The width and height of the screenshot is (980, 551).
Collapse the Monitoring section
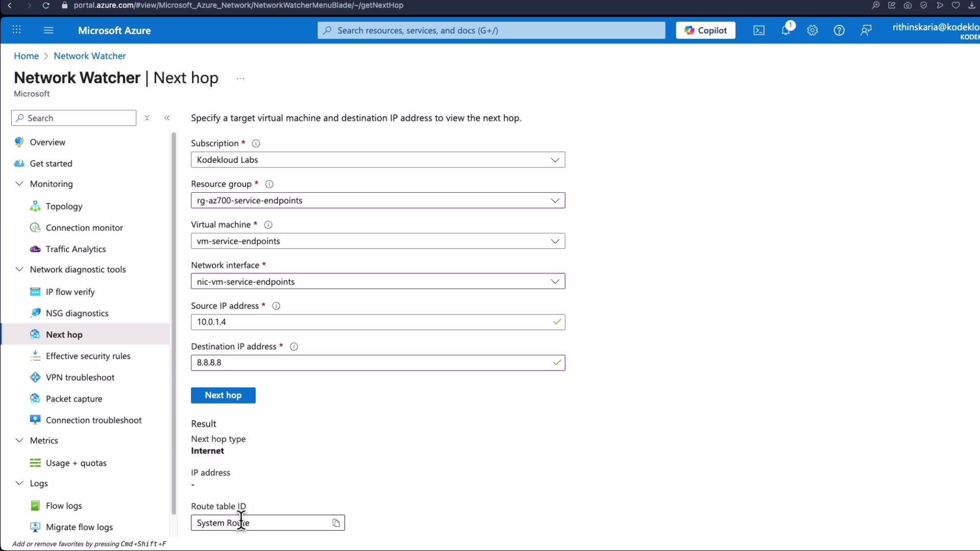19,184
